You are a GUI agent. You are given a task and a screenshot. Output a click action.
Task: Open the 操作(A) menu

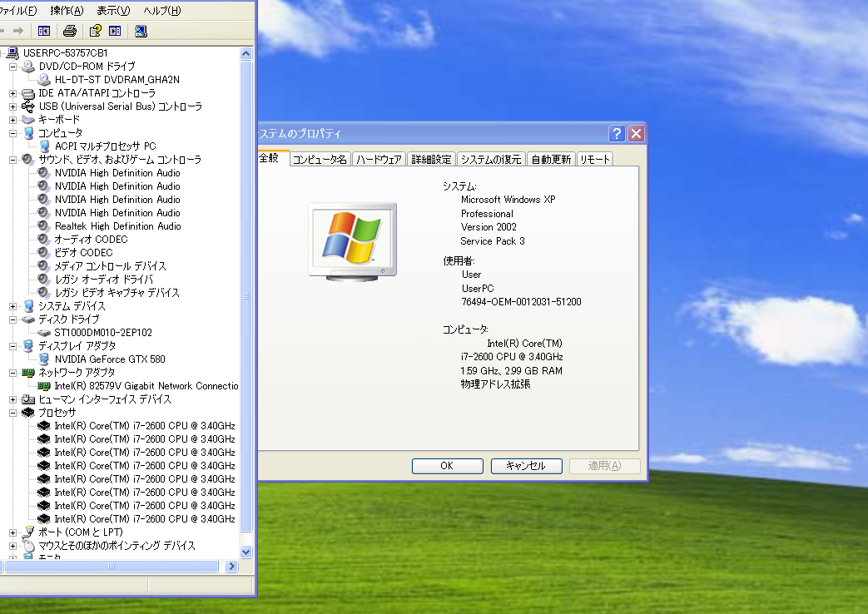67,11
